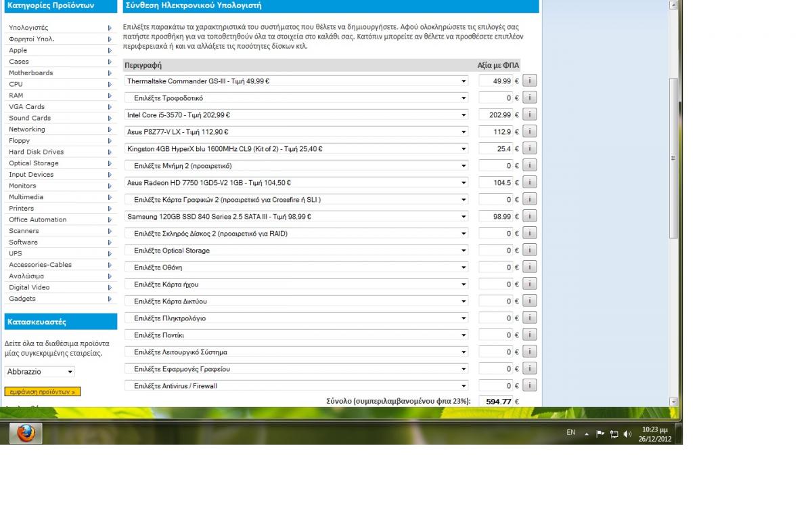Expand the 'Επιλέξτε Τροφοδοτικό' dropdown
Viewport: 812px width, 508px height.
[x=296, y=98]
